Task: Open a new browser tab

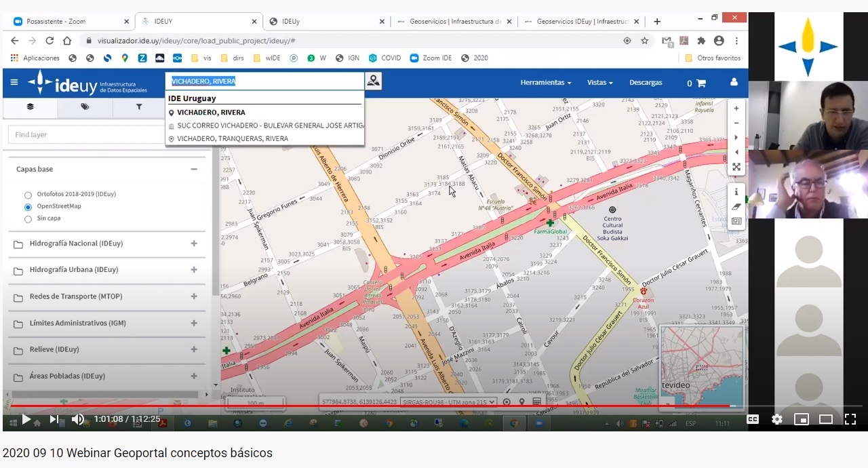Action: click(x=656, y=21)
